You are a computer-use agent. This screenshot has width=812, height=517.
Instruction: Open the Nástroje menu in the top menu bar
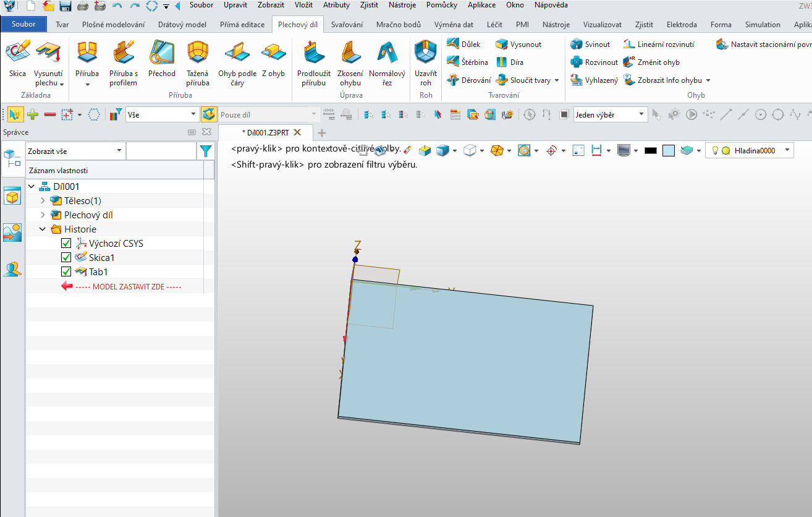[402, 5]
